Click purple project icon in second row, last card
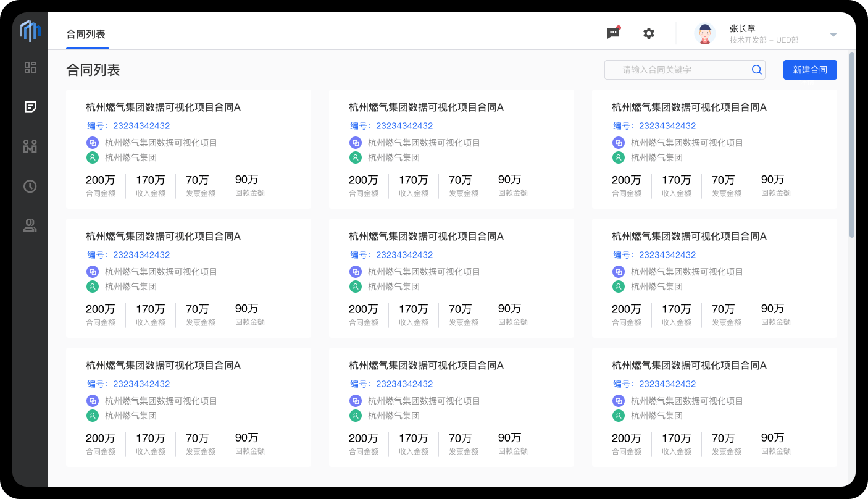 click(619, 272)
